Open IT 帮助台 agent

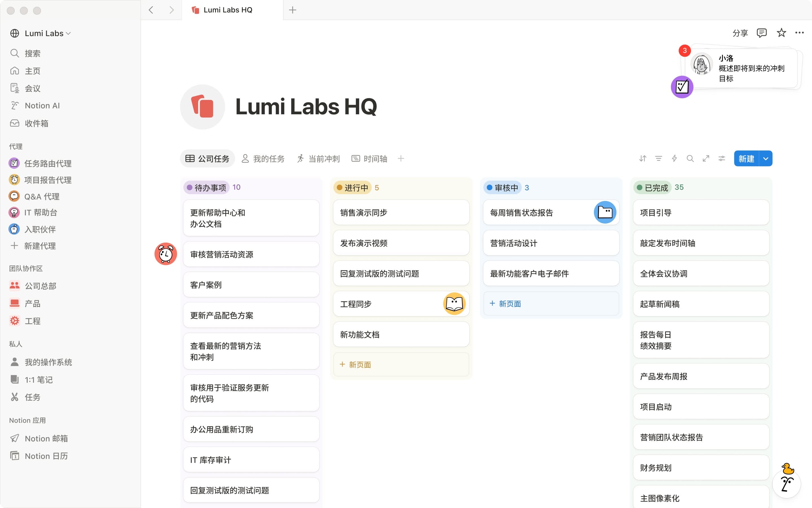41,212
